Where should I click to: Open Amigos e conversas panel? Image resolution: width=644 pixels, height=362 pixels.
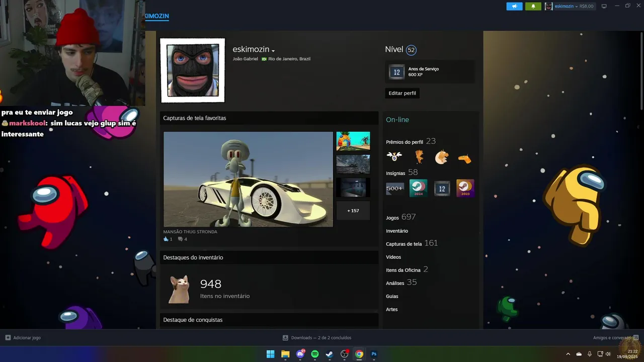(x=616, y=338)
